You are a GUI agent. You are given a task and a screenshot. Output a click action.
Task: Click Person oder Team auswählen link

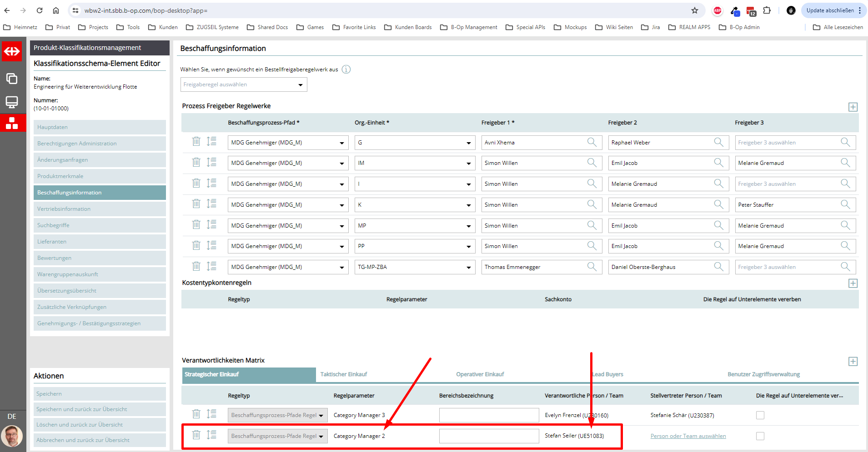[x=687, y=436]
